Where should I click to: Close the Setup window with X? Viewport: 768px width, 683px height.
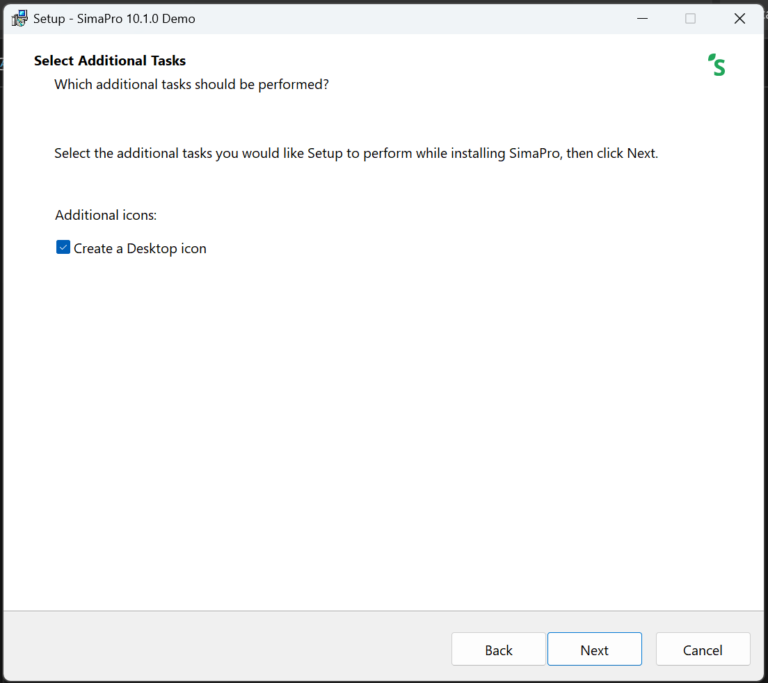[x=740, y=18]
